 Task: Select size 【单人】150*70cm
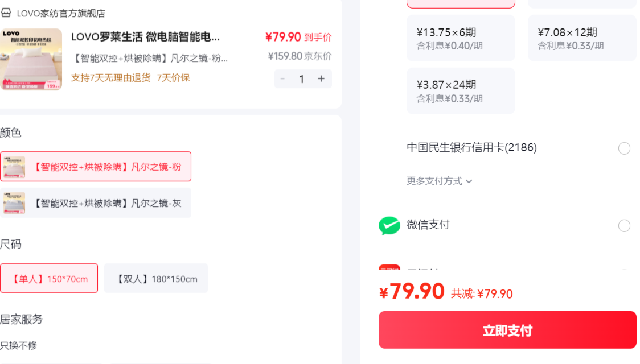pos(49,278)
